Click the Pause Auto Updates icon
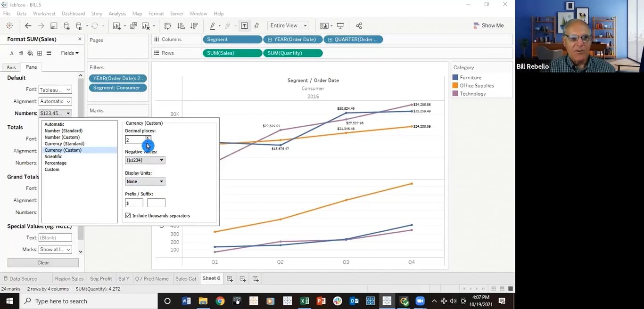 point(79,26)
